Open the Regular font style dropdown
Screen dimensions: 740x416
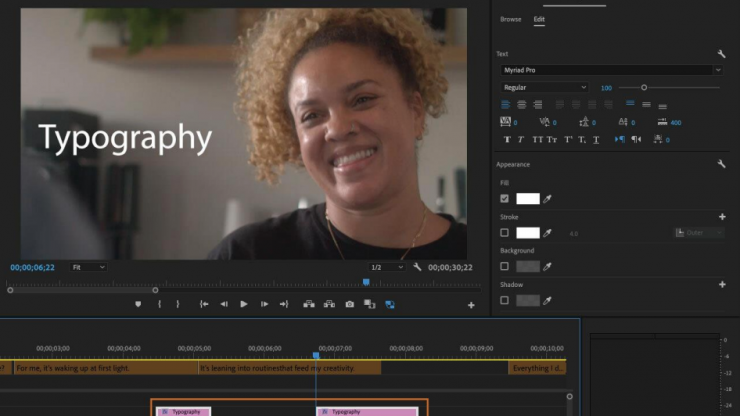click(544, 88)
